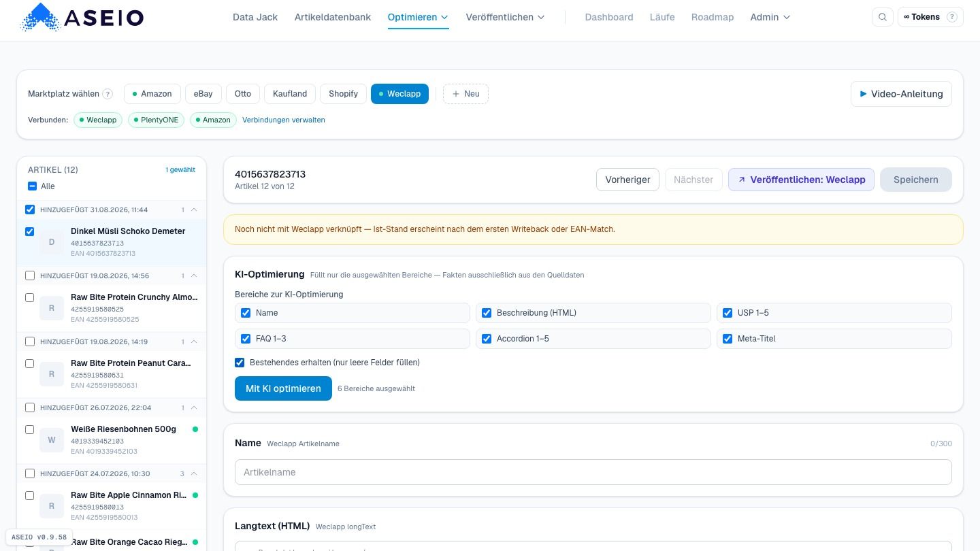This screenshot has height=551, width=980.
Task: Open Verbindungen verwalten link
Action: tap(284, 120)
